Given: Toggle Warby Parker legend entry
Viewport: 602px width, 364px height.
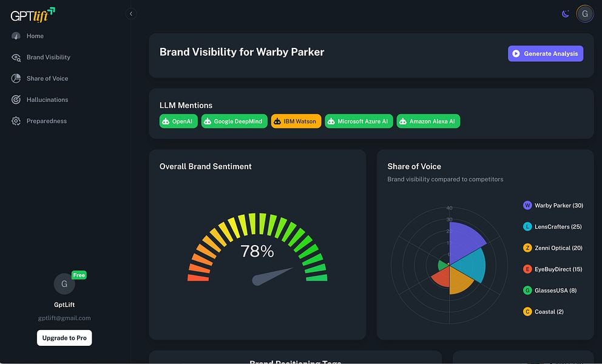Looking at the screenshot, I should pos(553,206).
